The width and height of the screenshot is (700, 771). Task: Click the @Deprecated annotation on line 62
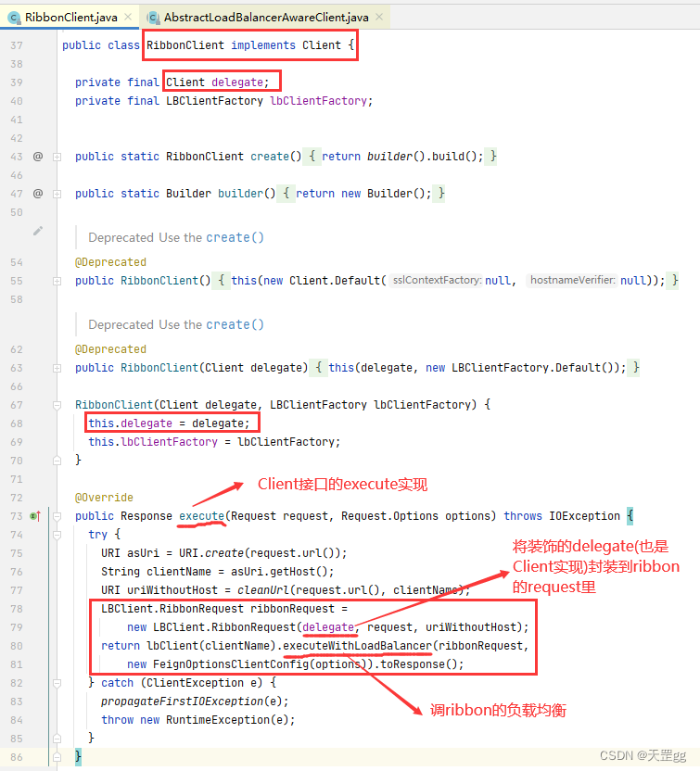pos(110,349)
